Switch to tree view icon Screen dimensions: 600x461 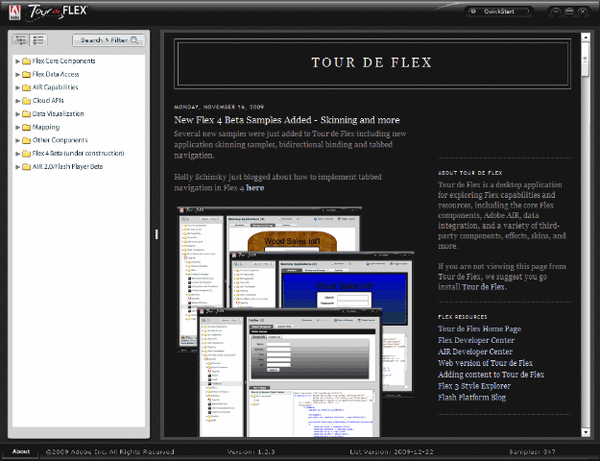(21, 40)
